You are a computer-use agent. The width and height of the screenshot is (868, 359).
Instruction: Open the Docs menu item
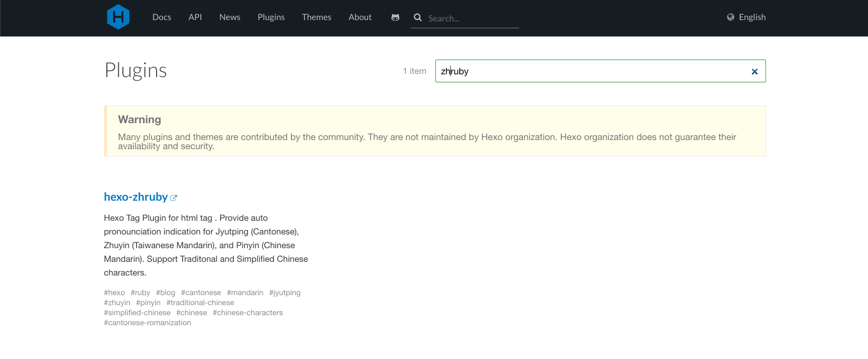[162, 17]
